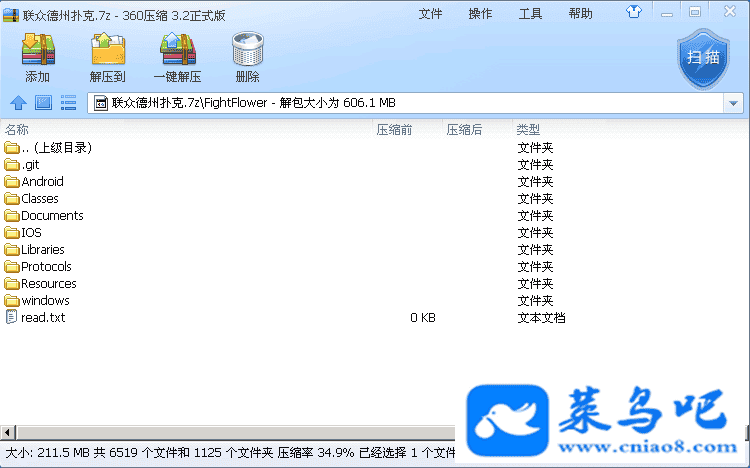Select the 'Libraries' folder name

pyautogui.click(x=43, y=250)
